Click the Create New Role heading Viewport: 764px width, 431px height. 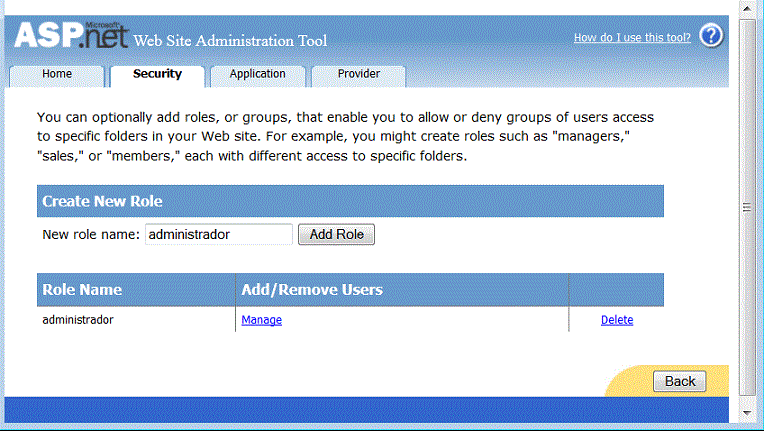coord(102,201)
